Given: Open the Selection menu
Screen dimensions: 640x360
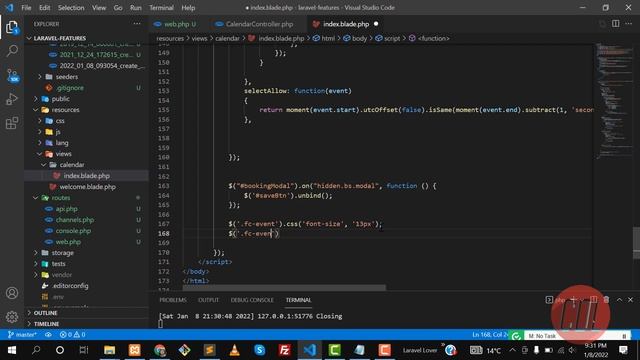Looking at the screenshot, I should point(71,8).
